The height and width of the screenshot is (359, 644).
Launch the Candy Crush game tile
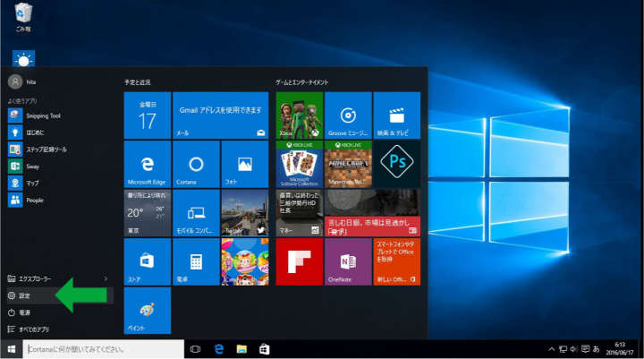245,262
